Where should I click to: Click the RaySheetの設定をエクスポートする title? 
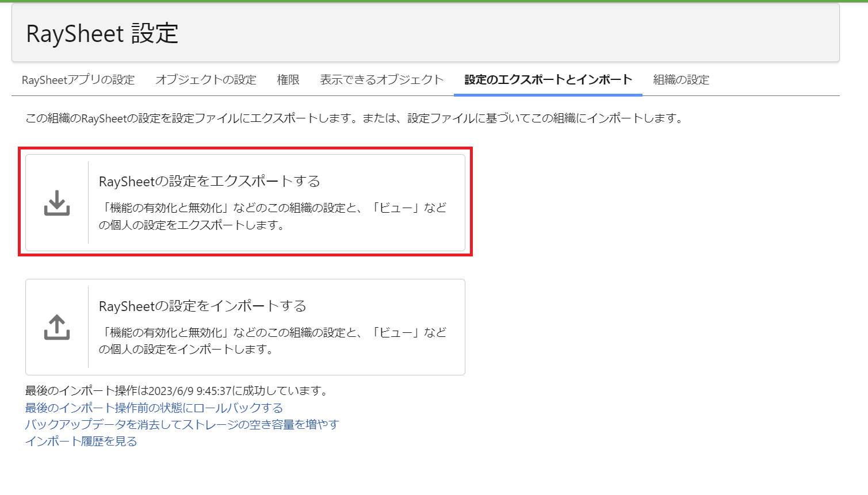tap(209, 182)
